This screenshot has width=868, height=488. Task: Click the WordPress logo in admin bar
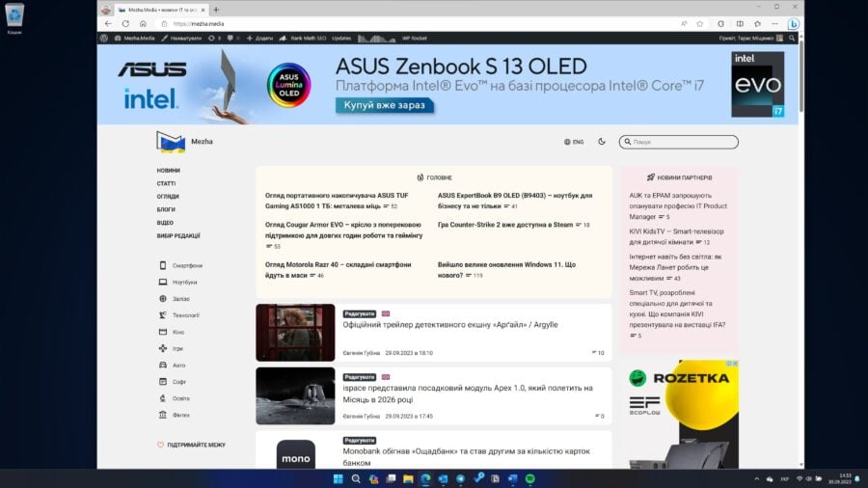(x=103, y=39)
